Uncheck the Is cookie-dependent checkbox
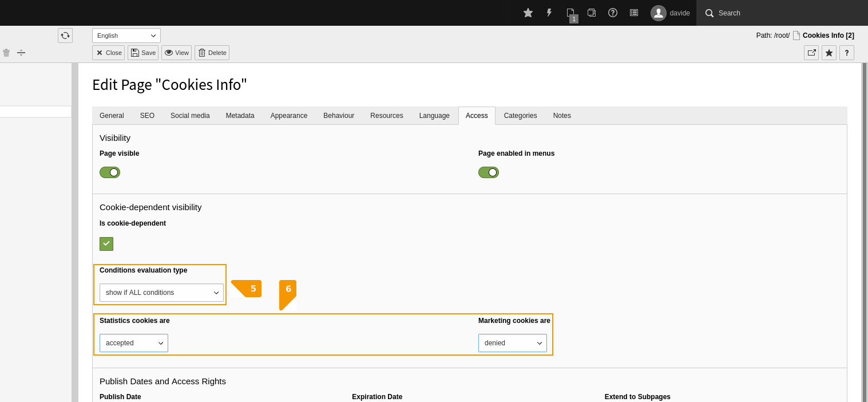 point(106,244)
